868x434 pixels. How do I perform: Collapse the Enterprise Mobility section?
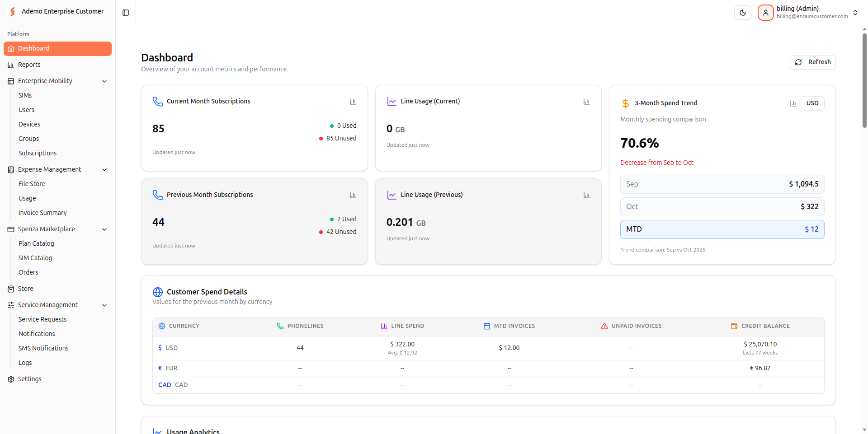tap(104, 81)
